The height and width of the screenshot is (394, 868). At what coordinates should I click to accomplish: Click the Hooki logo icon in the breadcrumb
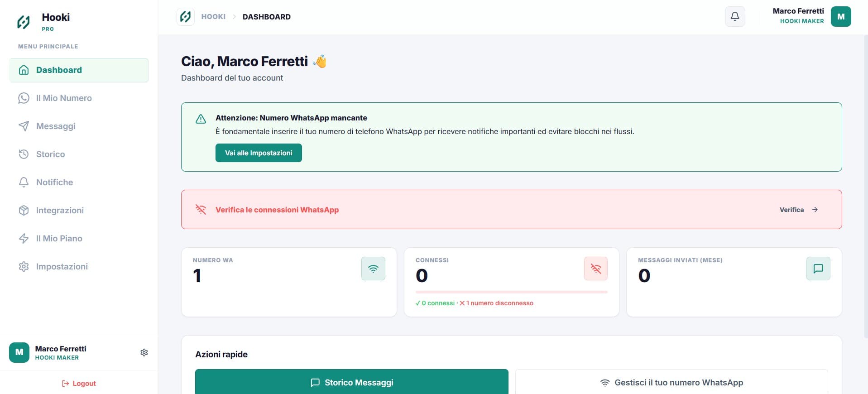(x=185, y=17)
